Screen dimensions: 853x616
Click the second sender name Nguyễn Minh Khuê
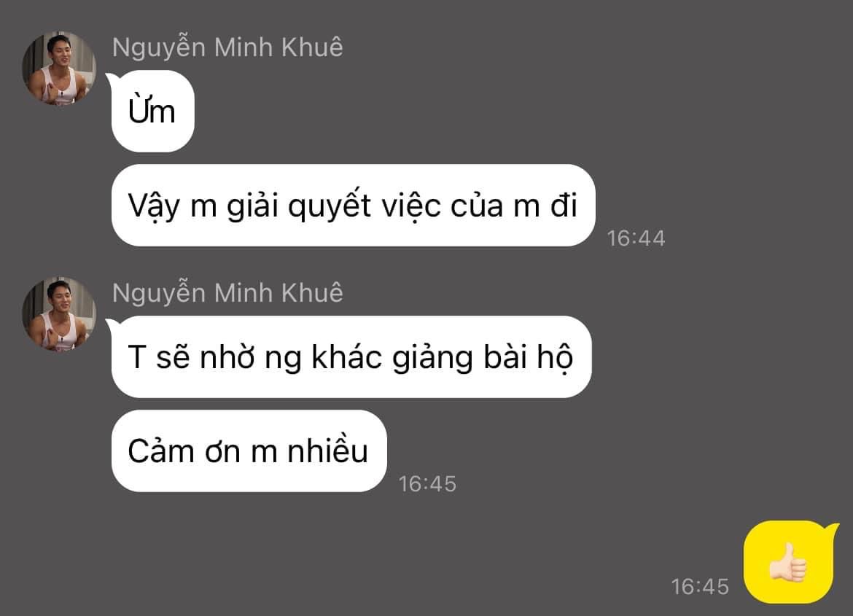(227, 293)
